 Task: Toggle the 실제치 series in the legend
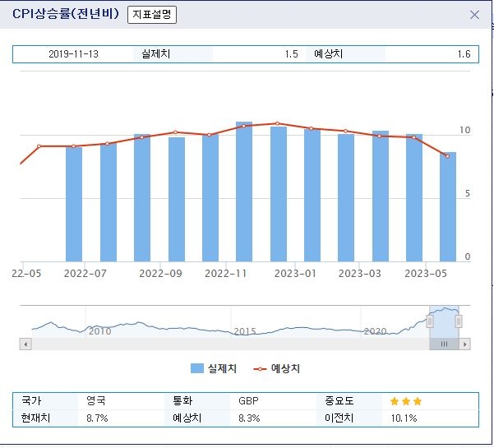[214, 368]
